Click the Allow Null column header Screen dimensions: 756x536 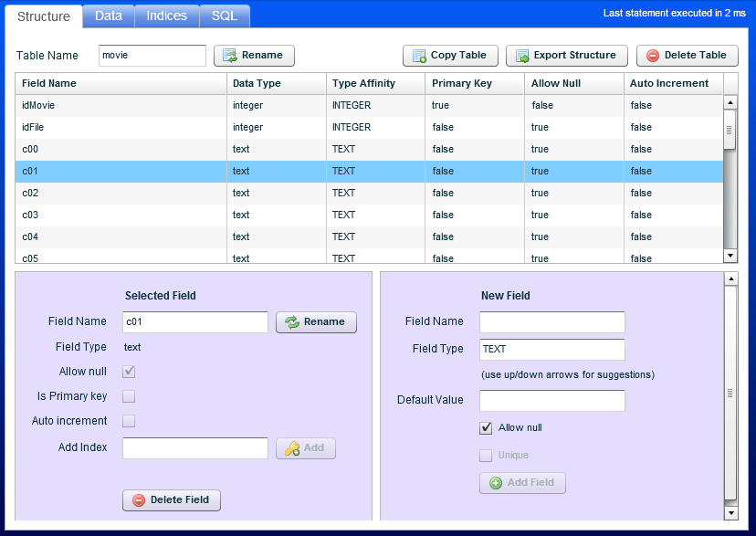tap(574, 84)
